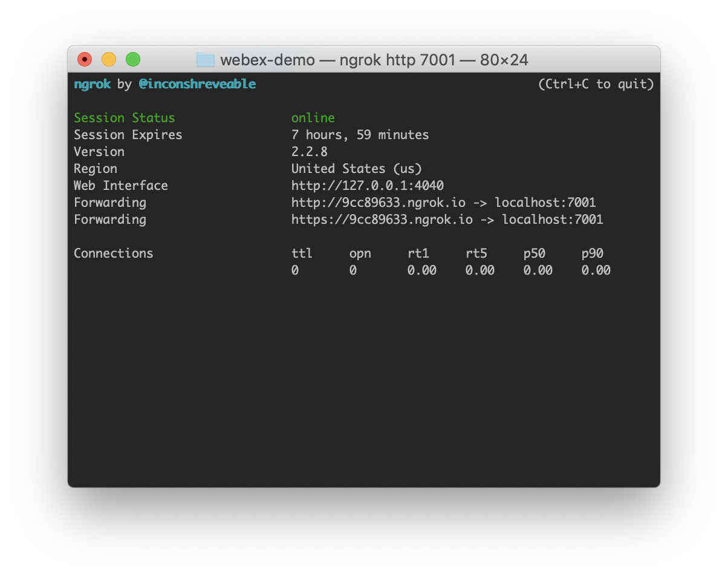Open the http://127.0.0.1:4040 web interface URL
The image size is (728, 577).
(368, 186)
